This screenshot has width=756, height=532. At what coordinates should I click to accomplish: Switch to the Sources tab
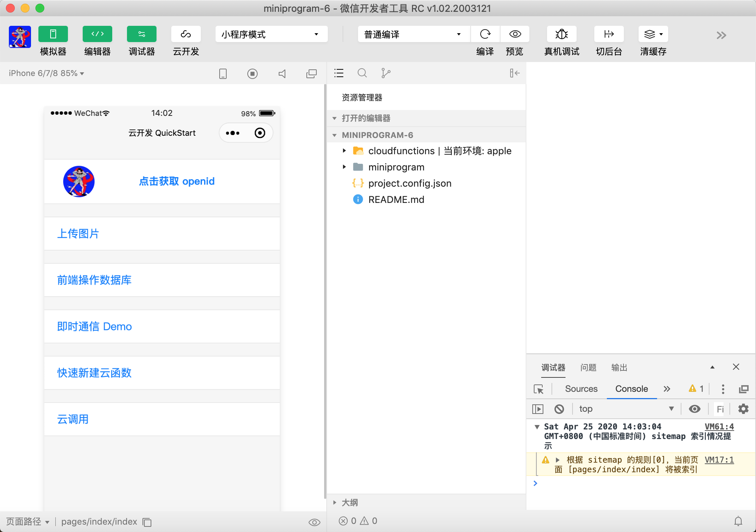(581, 389)
